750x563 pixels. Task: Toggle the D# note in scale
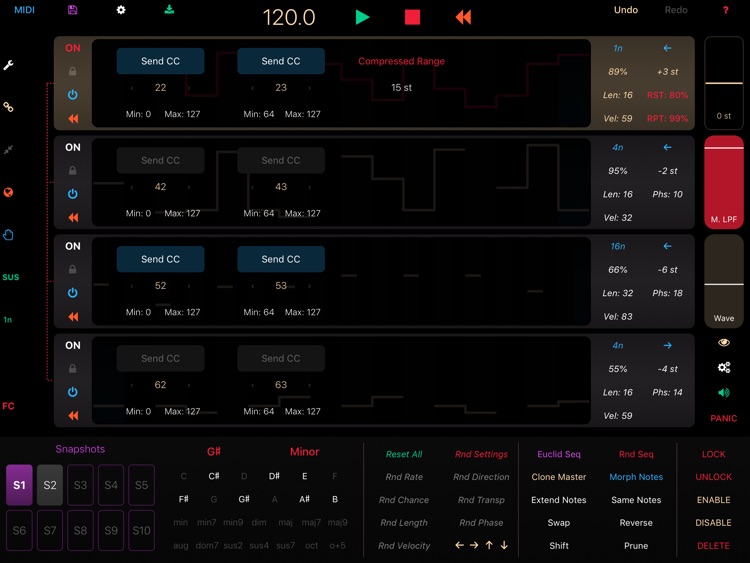tap(274, 476)
